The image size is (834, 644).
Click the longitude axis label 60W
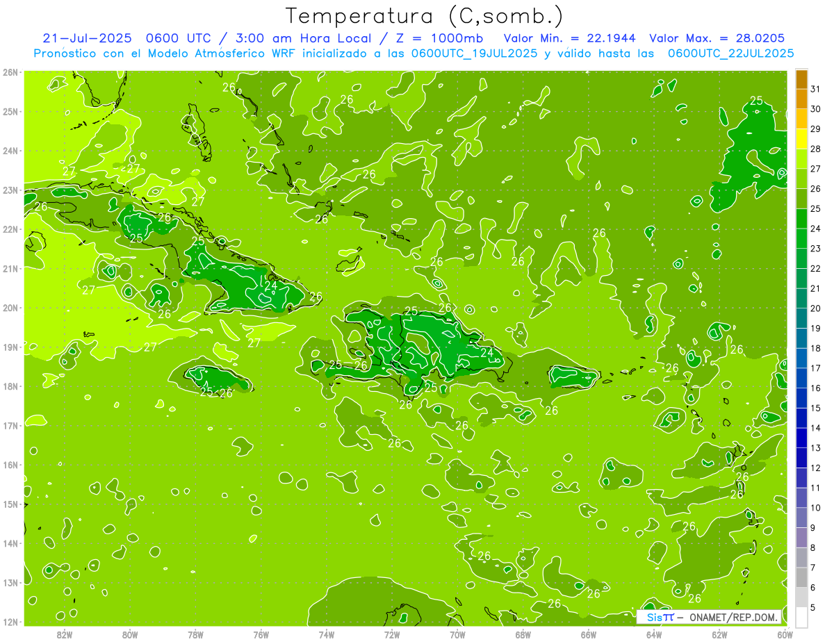[x=785, y=634]
